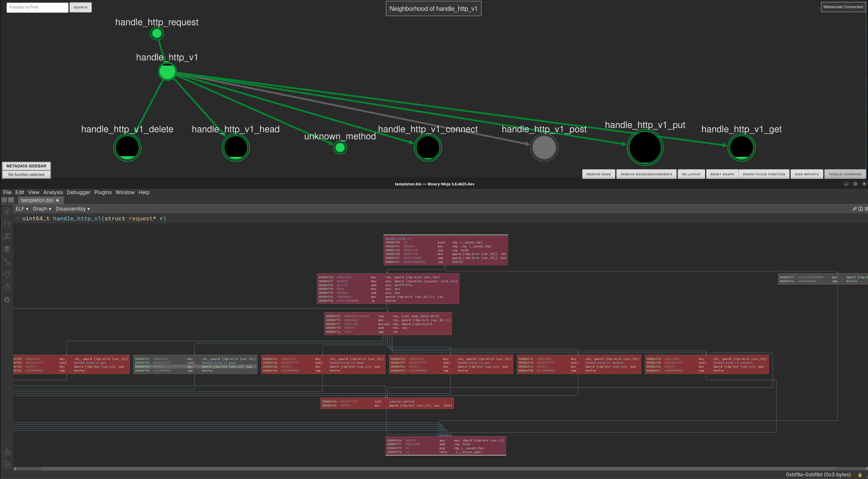Click the unknown_method node icon
The height and width of the screenshot is (479, 868).
[x=340, y=148]
